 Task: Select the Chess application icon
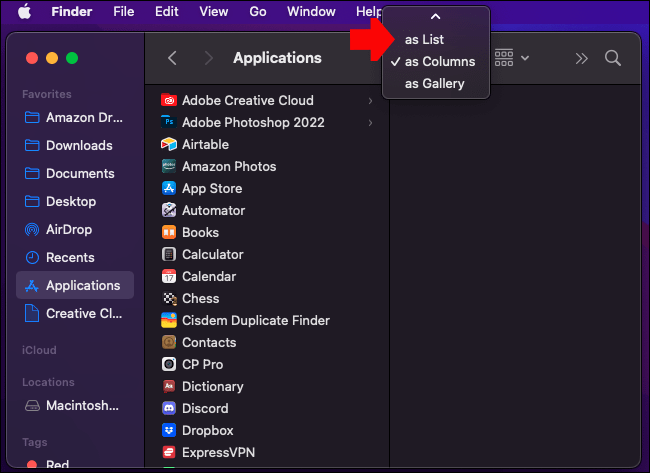169,298
